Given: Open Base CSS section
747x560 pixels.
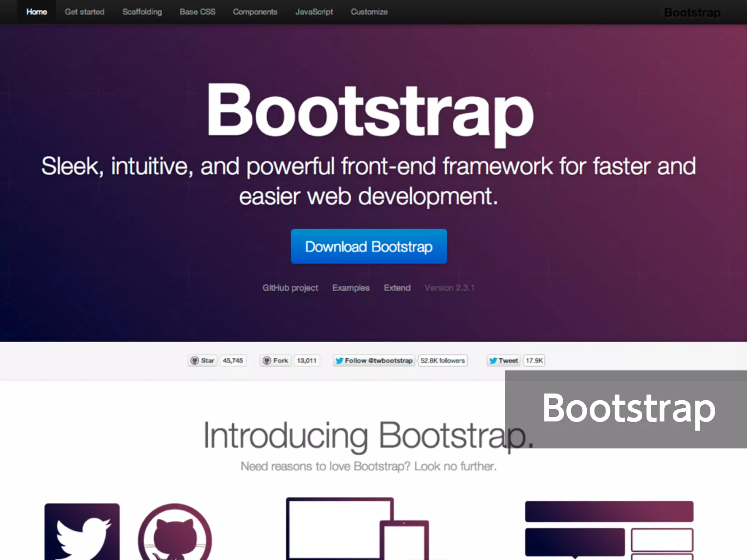Looking at the screenshot, I should tap(197, 12).
